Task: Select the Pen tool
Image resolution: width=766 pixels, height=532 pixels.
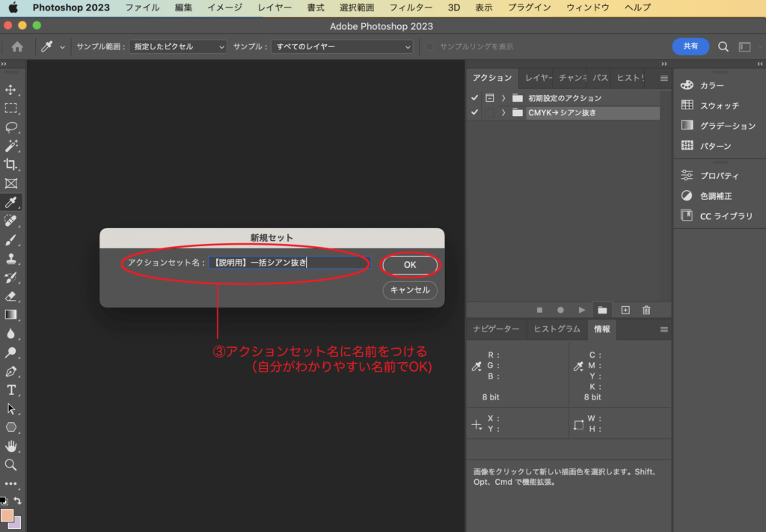Action: click(10, 371)
